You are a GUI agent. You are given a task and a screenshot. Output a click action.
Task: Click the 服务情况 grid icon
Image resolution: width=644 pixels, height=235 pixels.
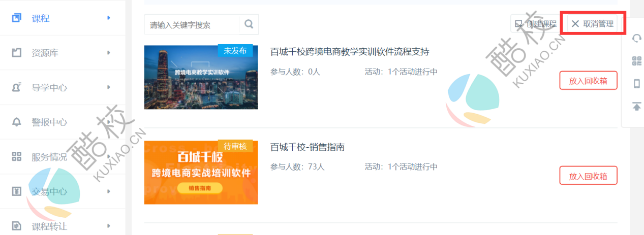[x=17, y=157]
